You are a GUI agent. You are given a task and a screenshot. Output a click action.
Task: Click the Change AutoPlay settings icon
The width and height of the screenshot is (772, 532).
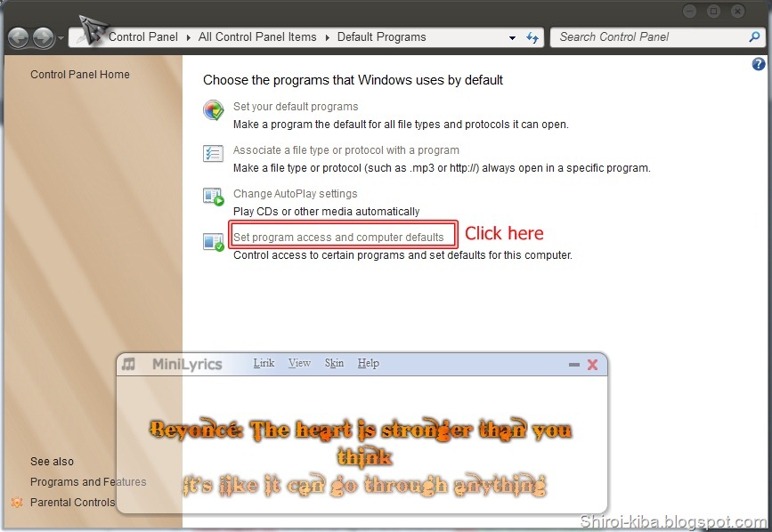click(x=213, y=197)
